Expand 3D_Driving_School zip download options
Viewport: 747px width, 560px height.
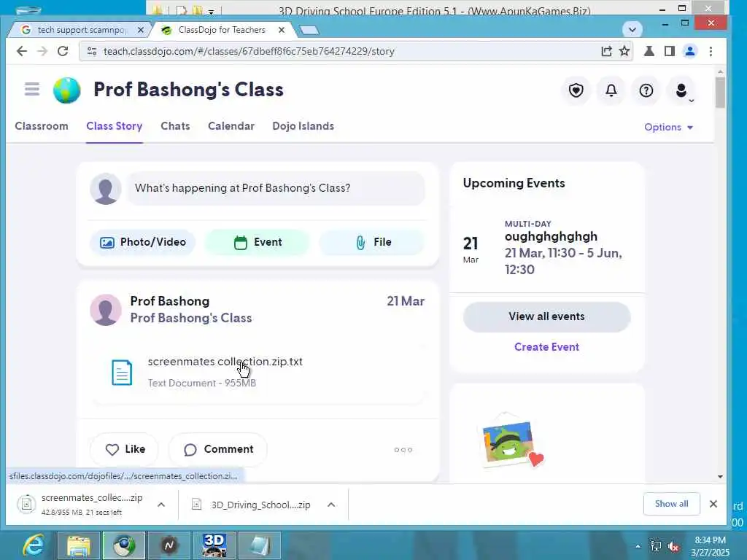(331, 505)
